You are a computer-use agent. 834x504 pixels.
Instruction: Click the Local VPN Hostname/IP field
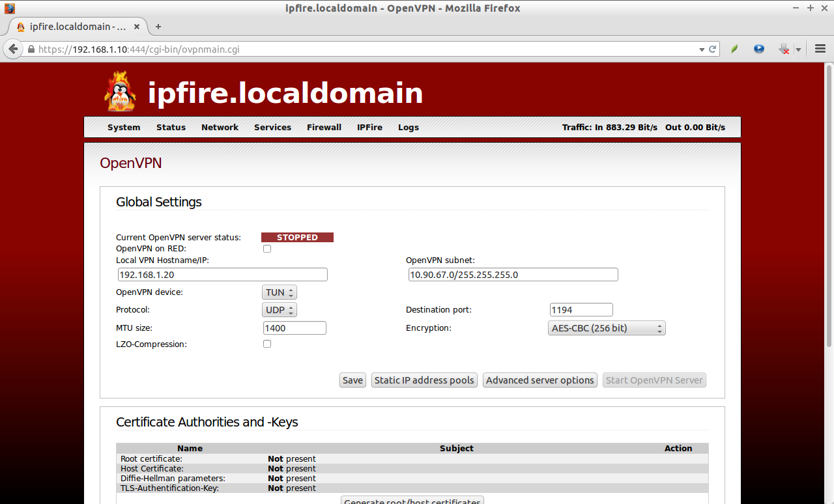222,275
